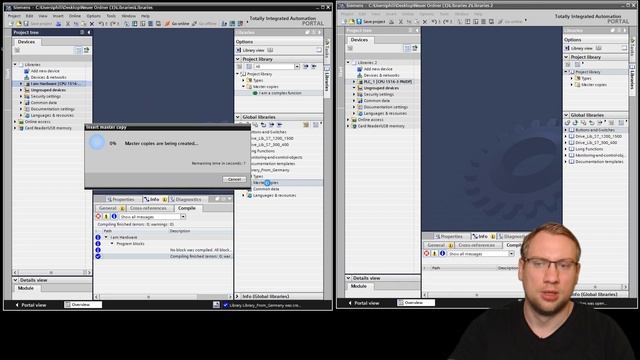Expand I am Hardware CPU node in left tree
The image size is (640, 360).
click(x=21, y=84)
